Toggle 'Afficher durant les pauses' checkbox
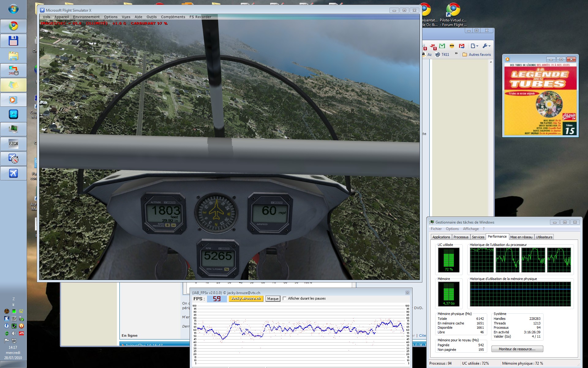 point(285,298)
